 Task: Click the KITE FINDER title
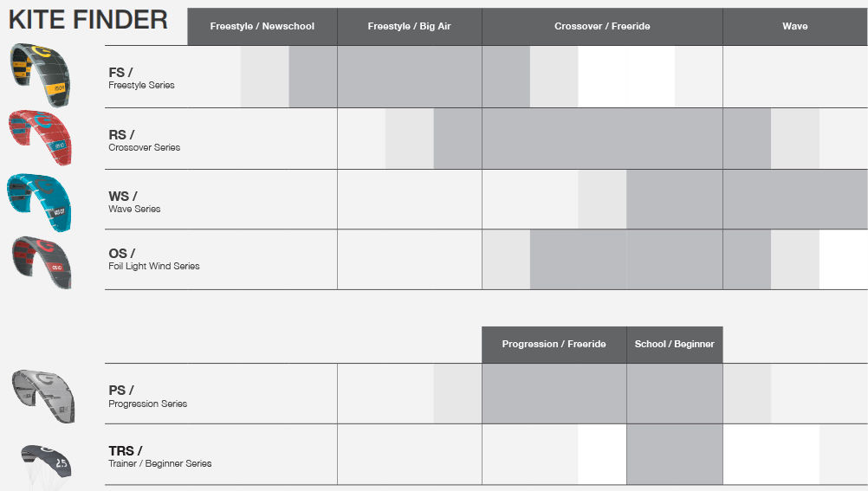88,19
